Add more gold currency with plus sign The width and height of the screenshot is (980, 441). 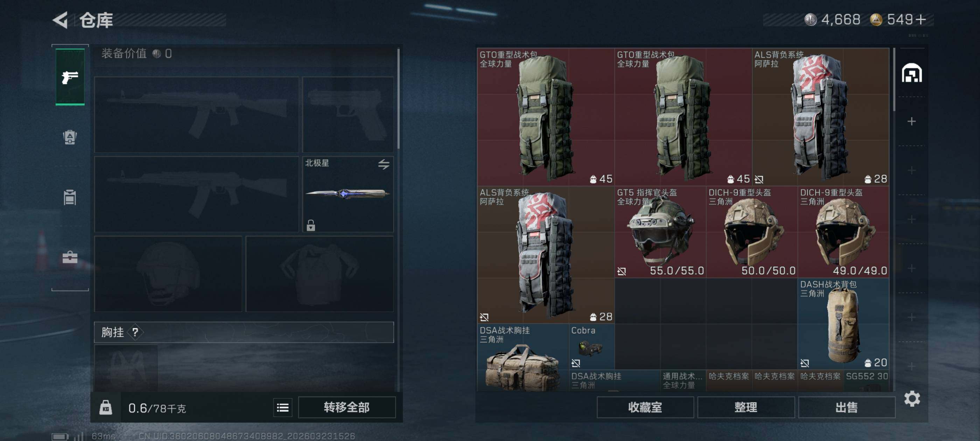[x=920, y=19]
